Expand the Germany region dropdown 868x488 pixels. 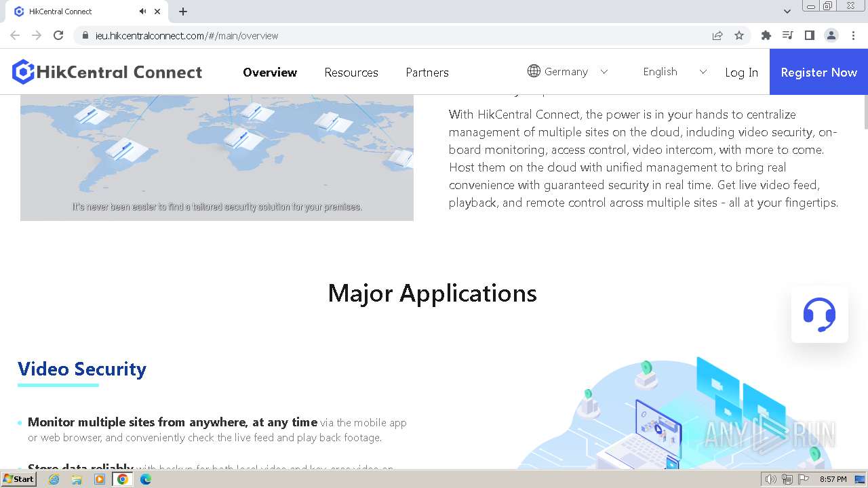tap(604, 72)
